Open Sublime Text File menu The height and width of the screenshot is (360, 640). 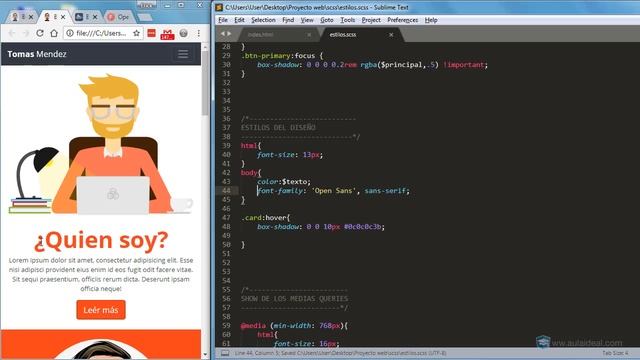click(223, 20)
